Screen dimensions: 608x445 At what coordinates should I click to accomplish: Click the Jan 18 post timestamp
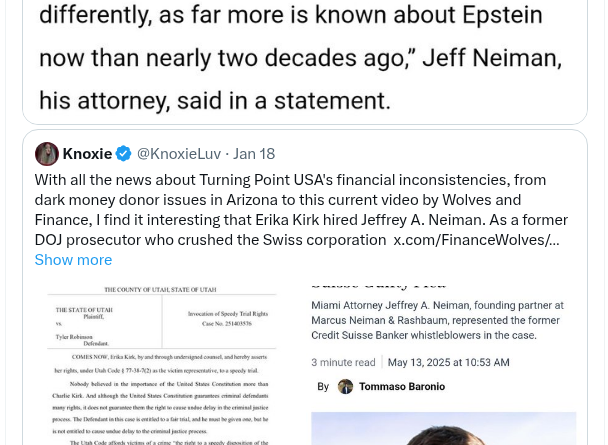[x=254, y=154]
